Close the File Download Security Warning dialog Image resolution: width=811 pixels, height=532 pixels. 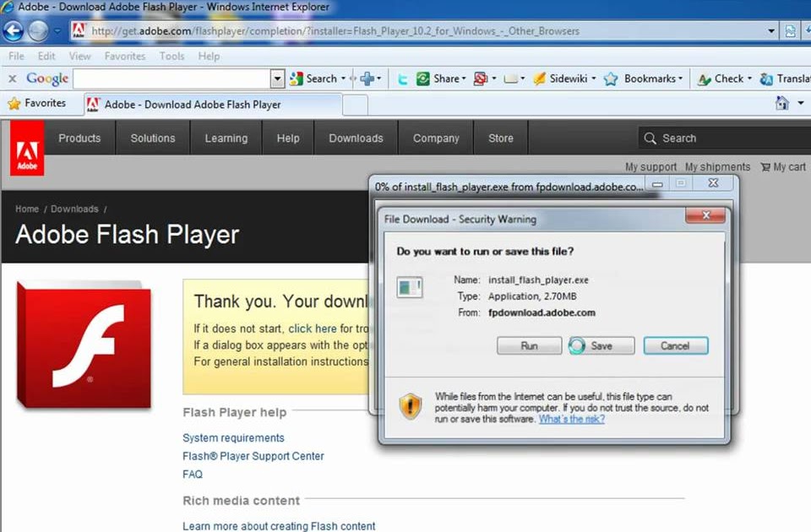(705, 215)
